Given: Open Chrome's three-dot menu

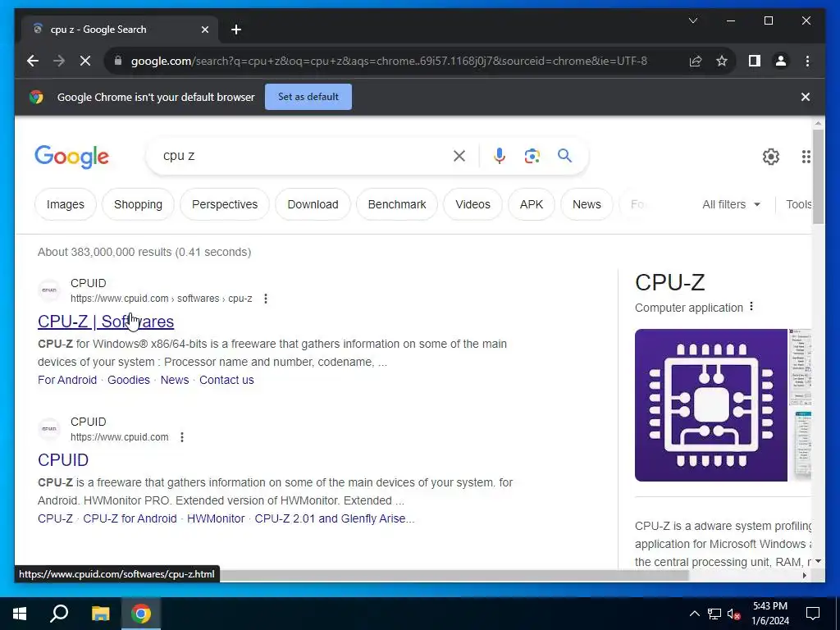Looking at the screenshot, I should tap(807, 61).
